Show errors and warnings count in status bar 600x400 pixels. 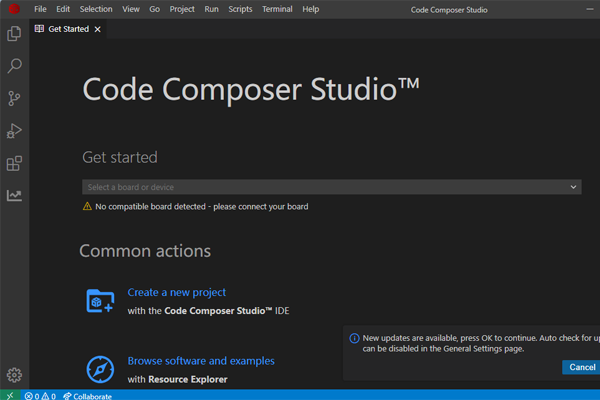click(40, 396)
